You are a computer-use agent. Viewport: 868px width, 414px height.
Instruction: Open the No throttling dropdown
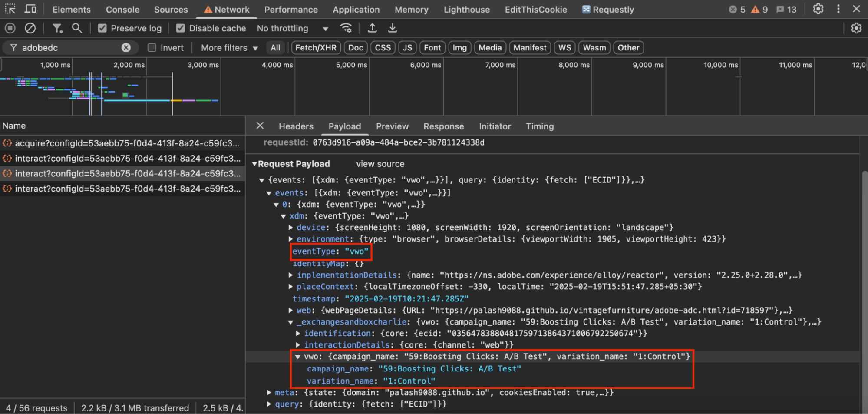pos(292,28)
